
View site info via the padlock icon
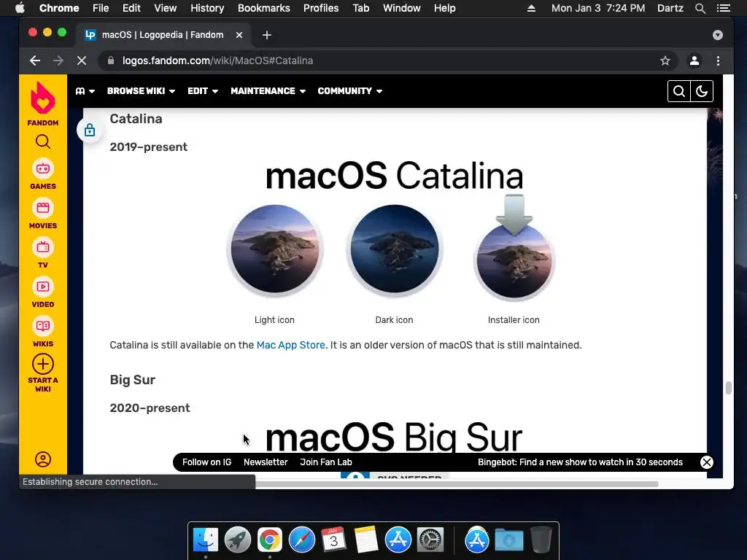pyautogui.click(x=111, y=61)
